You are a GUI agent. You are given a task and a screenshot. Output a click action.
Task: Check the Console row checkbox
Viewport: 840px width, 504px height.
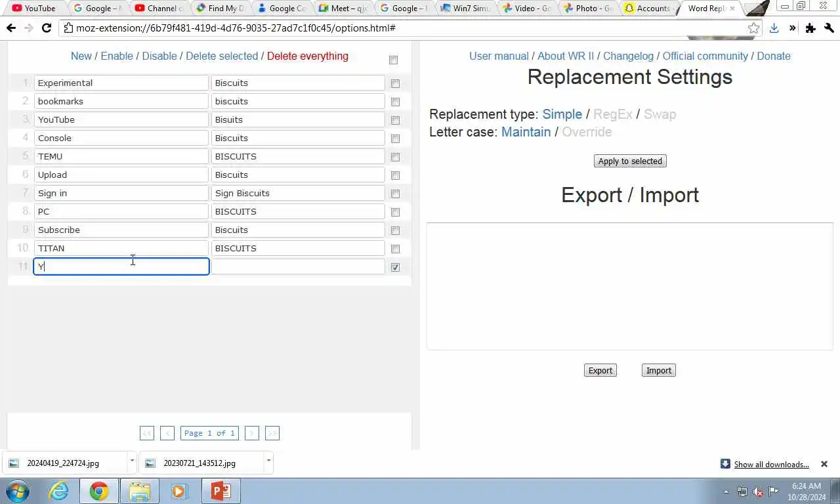(x=395, y=138)
